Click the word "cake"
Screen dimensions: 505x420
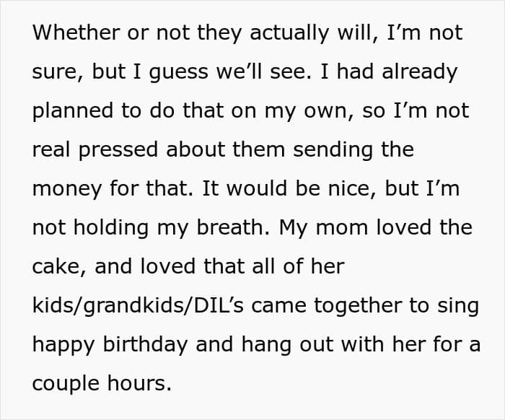[57, 267]
